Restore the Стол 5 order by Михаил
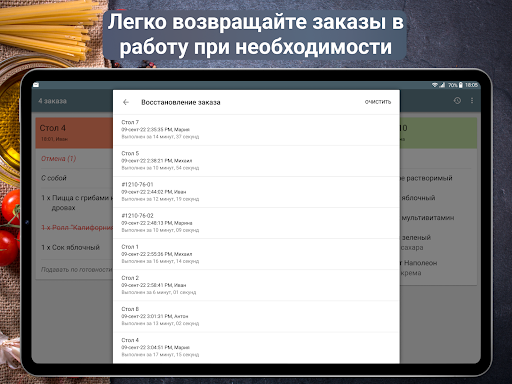This screenshot has width=512, height=384. [256, 161]
